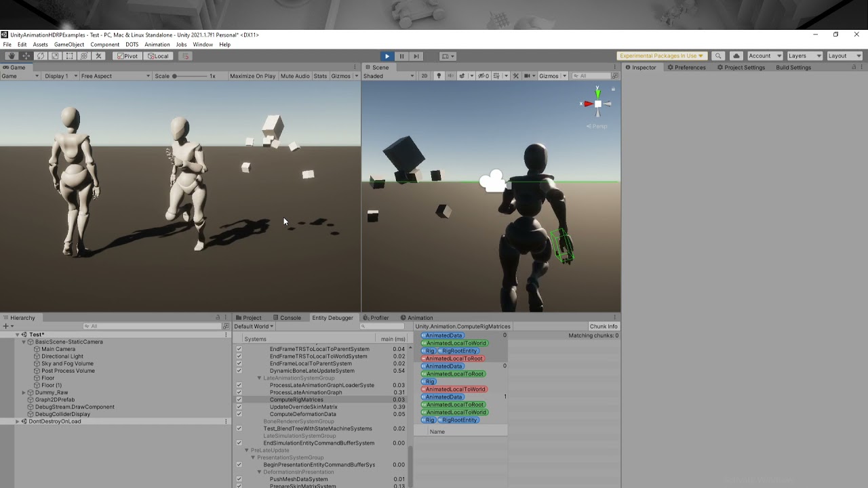
Task: Enter Play mode with the Play button
Action: pos(387,56)
